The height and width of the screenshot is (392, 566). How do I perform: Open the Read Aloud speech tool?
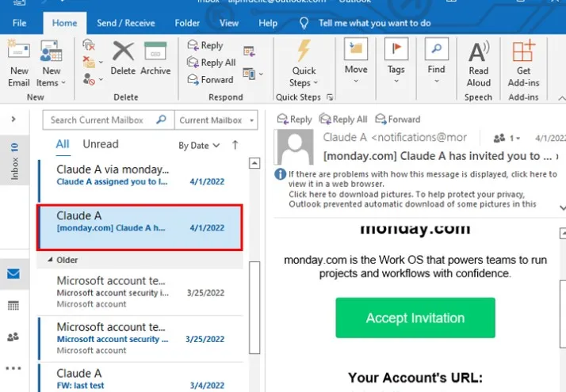click(478, 62)
